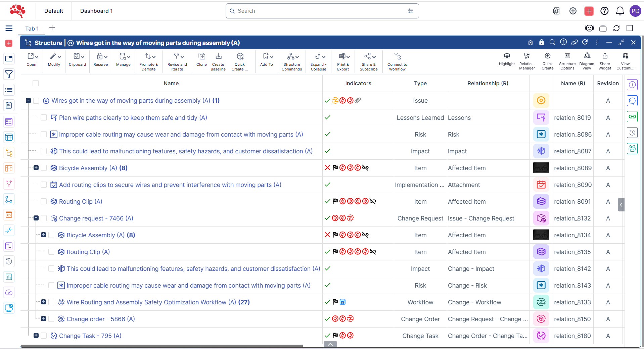Switch to Tab 1
This screenshot has height=349, width=644.
[32, 29]
